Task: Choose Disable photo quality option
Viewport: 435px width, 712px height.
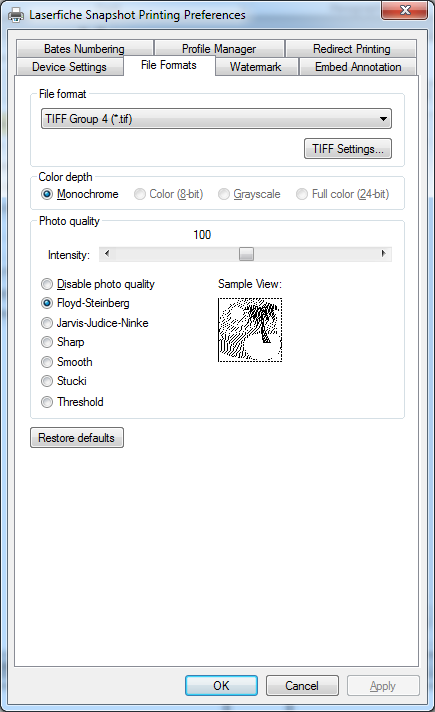Action: point(98,284)
